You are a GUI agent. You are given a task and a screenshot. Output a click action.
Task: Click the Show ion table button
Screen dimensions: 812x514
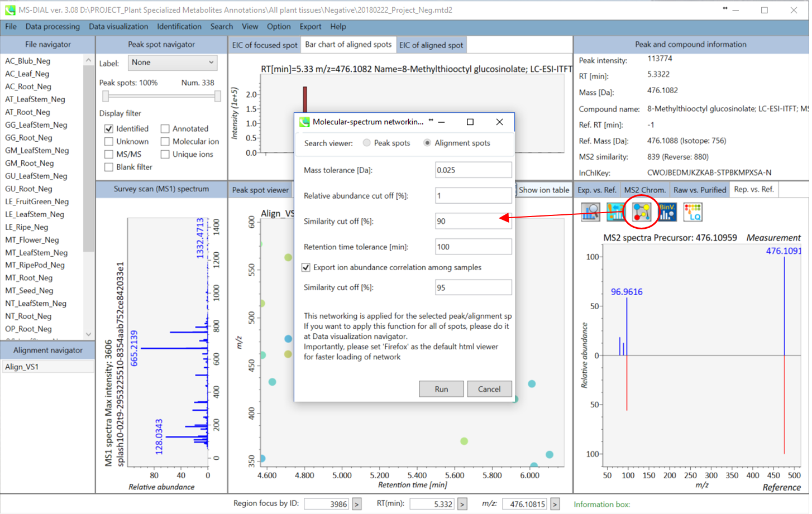[x=544, y=190]
